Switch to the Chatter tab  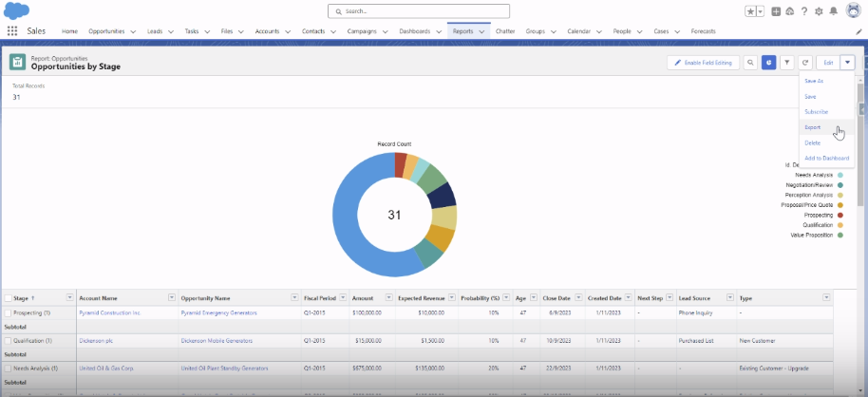point(505,31)
